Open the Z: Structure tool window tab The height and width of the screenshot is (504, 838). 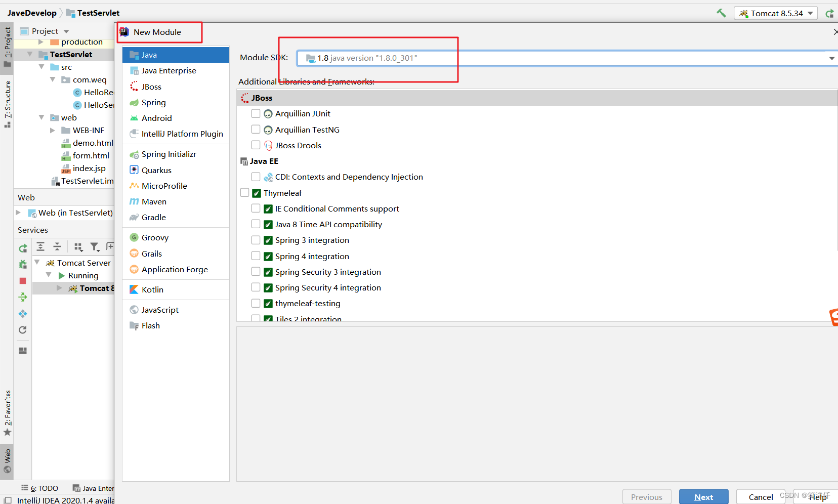coord(7,104)
